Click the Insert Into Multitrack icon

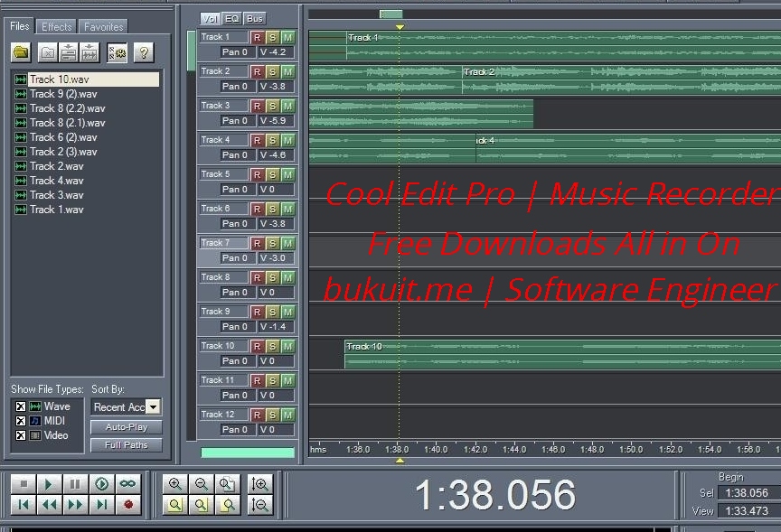pyautogui.click(x=69, y=52)
